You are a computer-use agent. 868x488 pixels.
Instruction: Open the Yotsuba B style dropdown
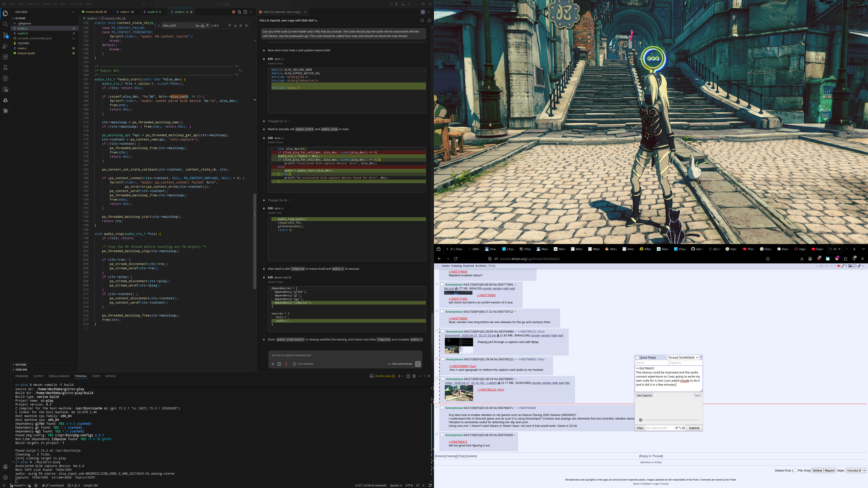click(856, 470)
